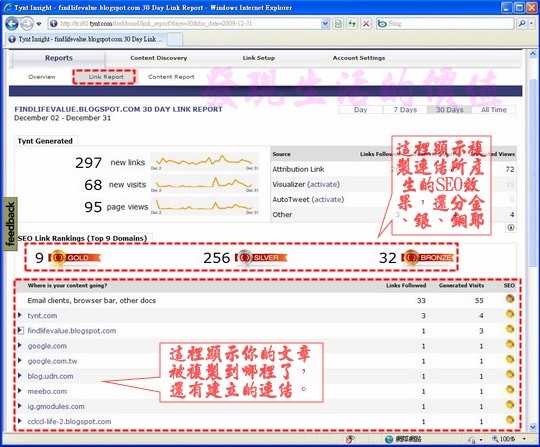Open the findlifevalue.blogspot.com domain link

point(72,331)
